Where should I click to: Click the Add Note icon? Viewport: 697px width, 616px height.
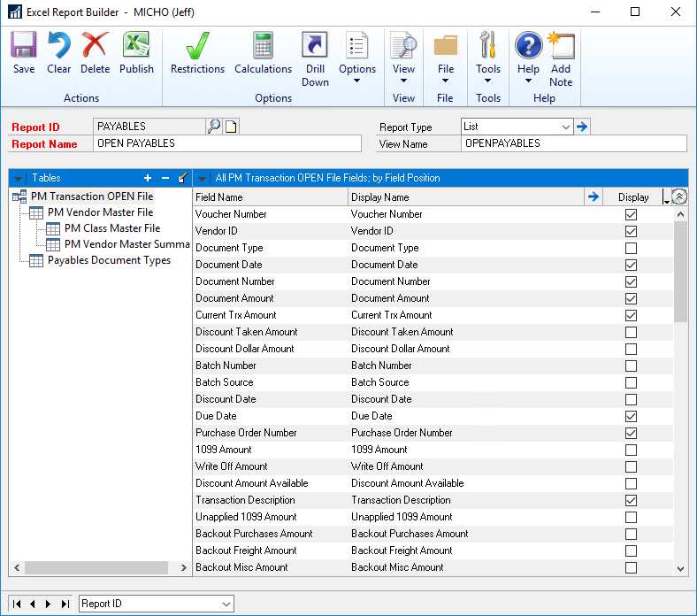point(561,44)
